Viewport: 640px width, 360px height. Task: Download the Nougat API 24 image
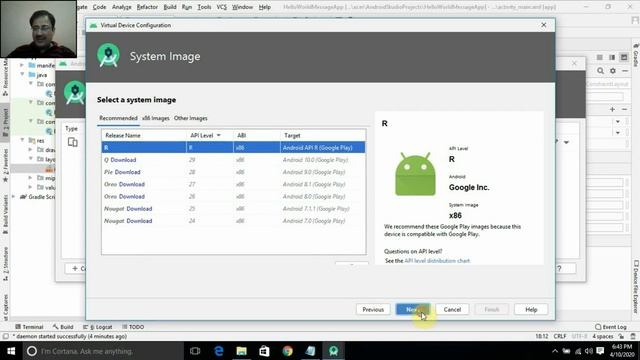pyautogui.click(x=139, y=221)
